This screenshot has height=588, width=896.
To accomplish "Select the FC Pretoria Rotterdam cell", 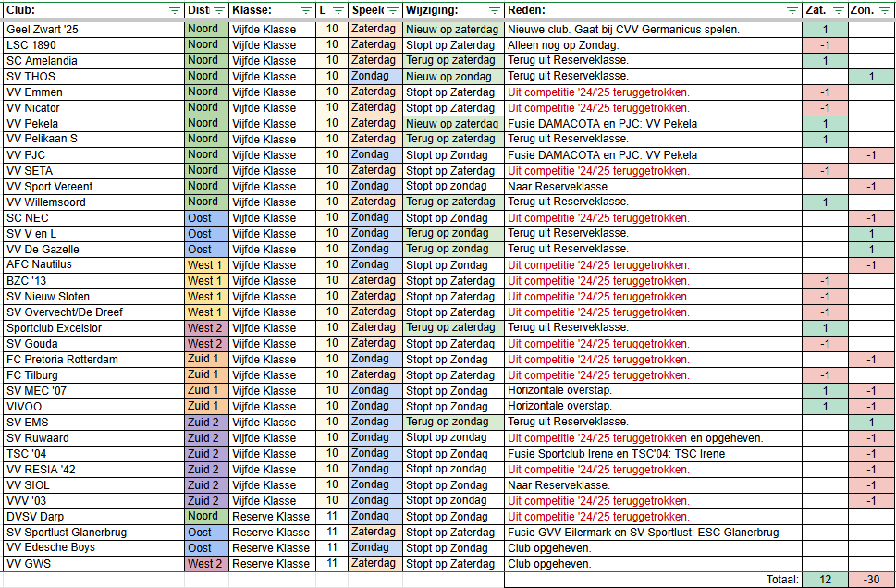I will coord(93,360).
